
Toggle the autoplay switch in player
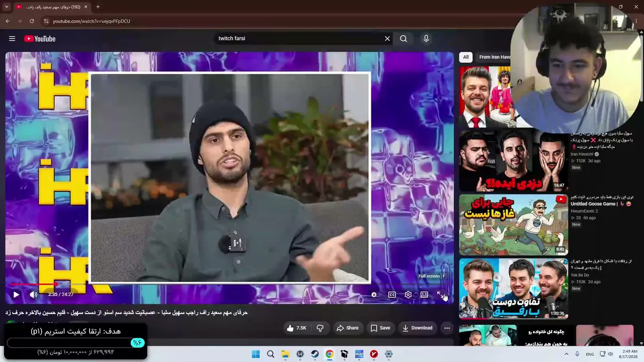pyautogui.click(x=374, y=295)
